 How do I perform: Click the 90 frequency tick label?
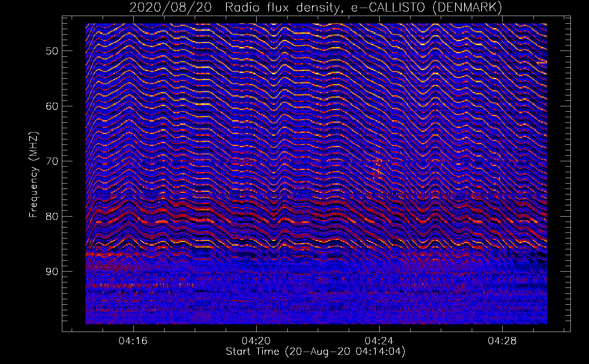point(52,272)
